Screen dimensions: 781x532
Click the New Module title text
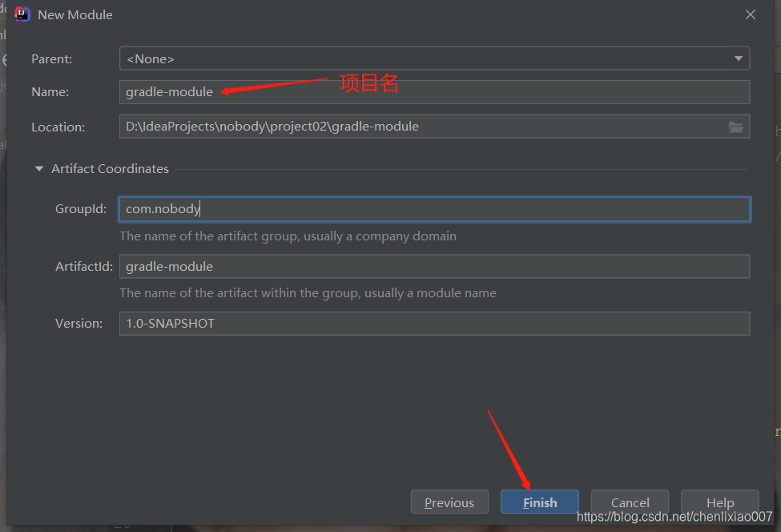point(75,15)
